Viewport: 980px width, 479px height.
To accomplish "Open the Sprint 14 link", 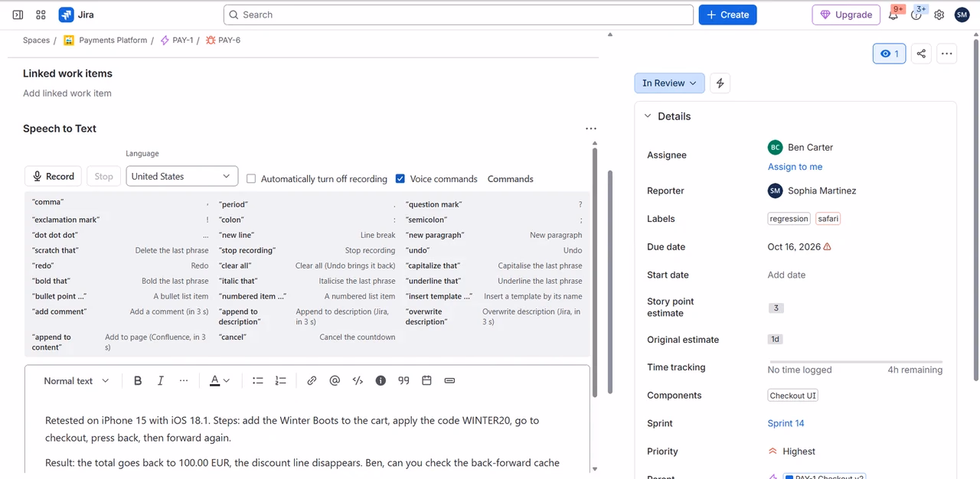I will tap(786, 423).
